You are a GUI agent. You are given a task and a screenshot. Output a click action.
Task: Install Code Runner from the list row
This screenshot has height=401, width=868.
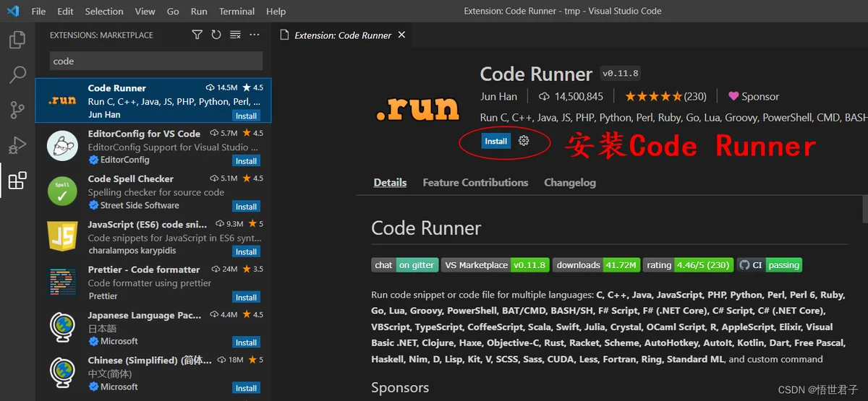(x=246, y=116)
